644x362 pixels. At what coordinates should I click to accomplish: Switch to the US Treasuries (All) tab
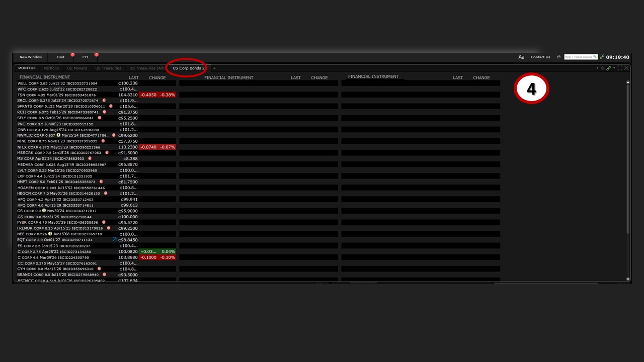point(146,68)
